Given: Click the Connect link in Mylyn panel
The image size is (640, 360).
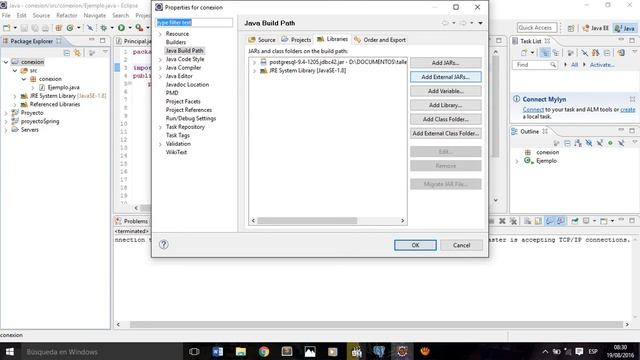Looking at the screenshot, I should [533, 110].
